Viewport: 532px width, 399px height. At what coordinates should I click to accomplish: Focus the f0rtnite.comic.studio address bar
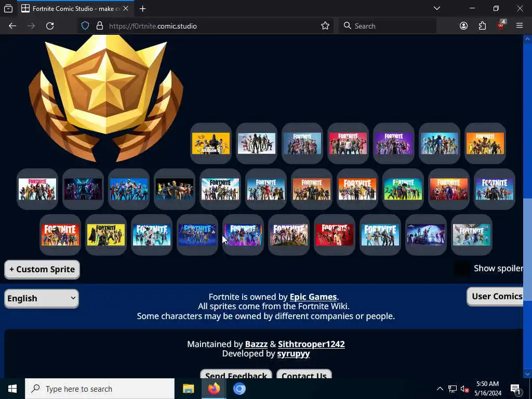(206, 26)
